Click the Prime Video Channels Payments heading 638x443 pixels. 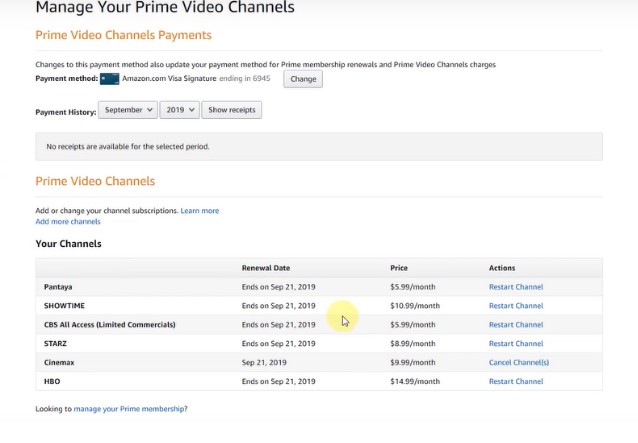pos(123,35)
